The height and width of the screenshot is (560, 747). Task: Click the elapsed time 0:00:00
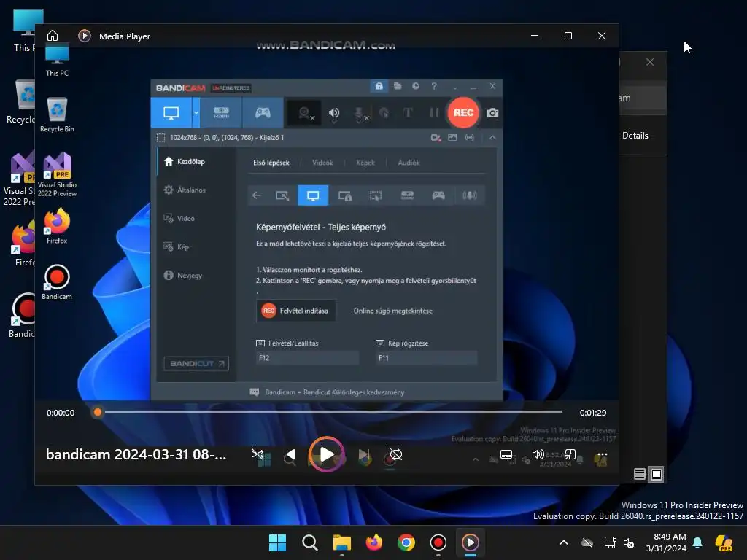click(x=61, y=413)
